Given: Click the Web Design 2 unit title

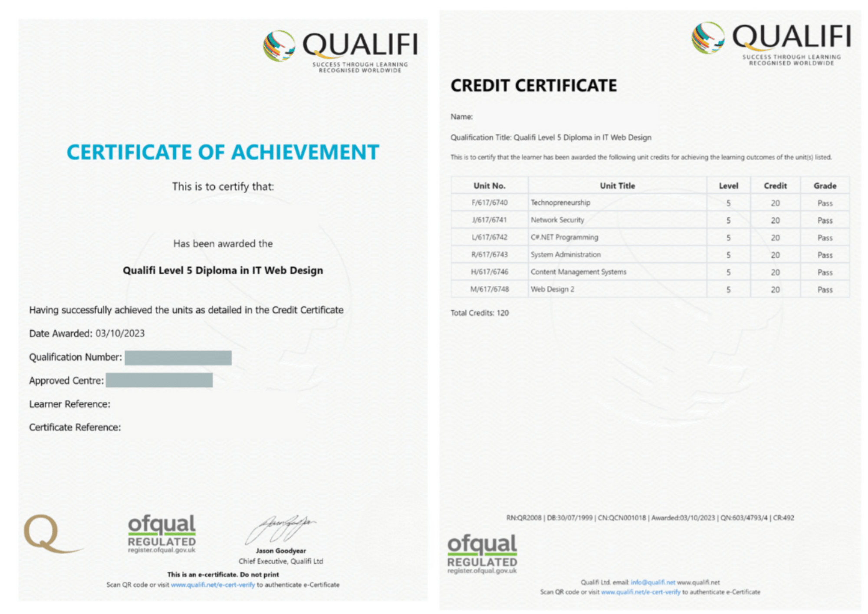Looking at the screenshot, I should point(552,289).
